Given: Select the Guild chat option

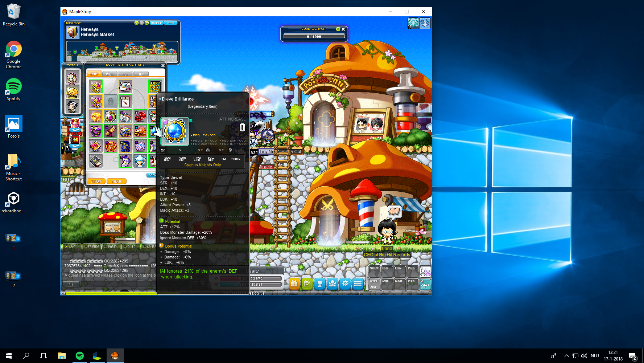Looking at the screenshot, I should pyautogui.click(x=130, y=246).
